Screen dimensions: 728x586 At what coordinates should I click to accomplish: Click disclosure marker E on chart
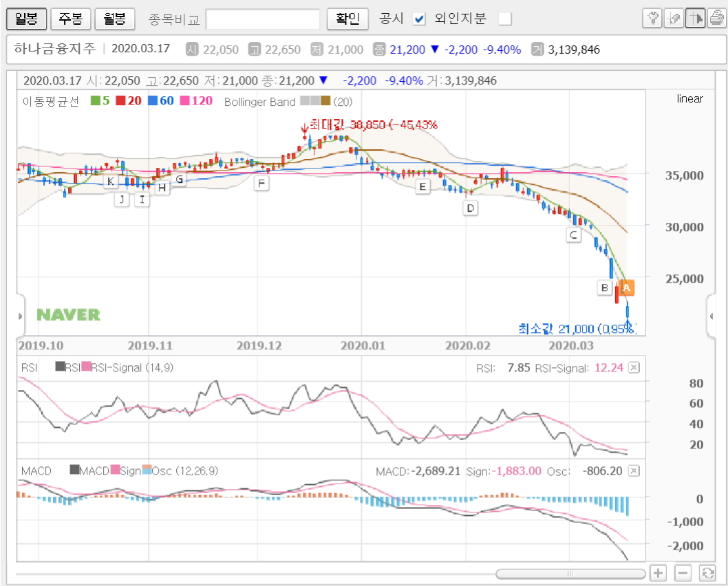(x=422, y=186)
